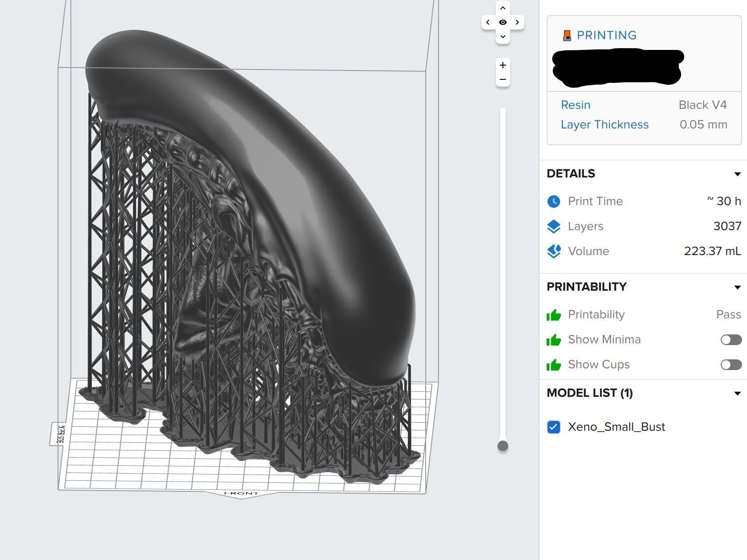Reset the view using the eye icon
Image resolution: width=747 pixels, height=560 pixels.
click(503, 22)
